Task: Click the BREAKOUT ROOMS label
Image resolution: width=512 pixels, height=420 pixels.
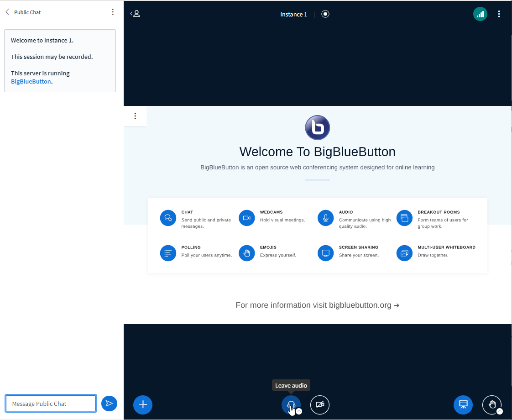Action: pyautogui.click(x=439, y=212)
